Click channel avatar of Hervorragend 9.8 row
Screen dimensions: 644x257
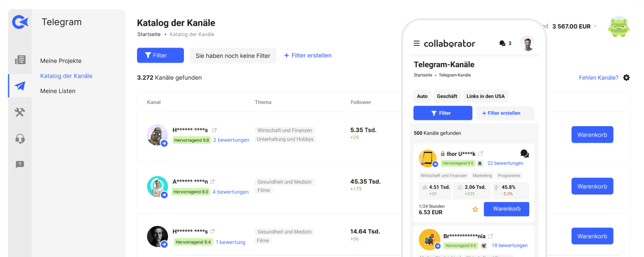pyautogui.click(x=157, y=135)
